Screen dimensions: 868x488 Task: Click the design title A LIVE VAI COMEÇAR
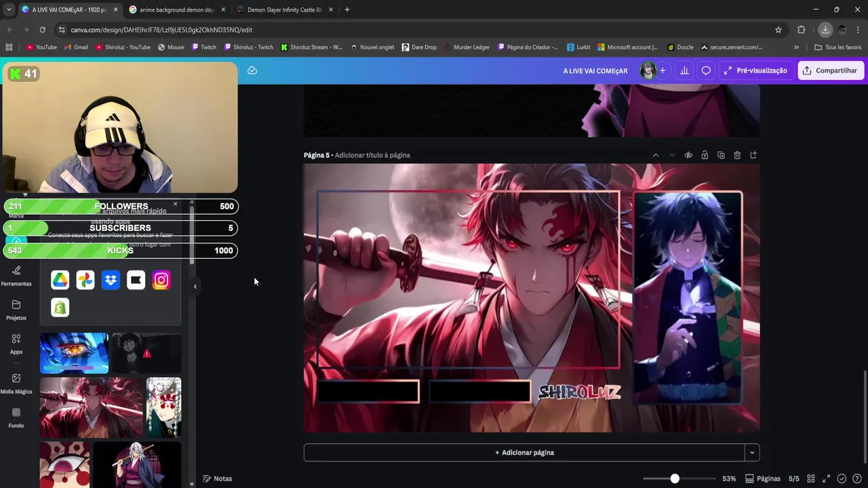pos(595,70)
